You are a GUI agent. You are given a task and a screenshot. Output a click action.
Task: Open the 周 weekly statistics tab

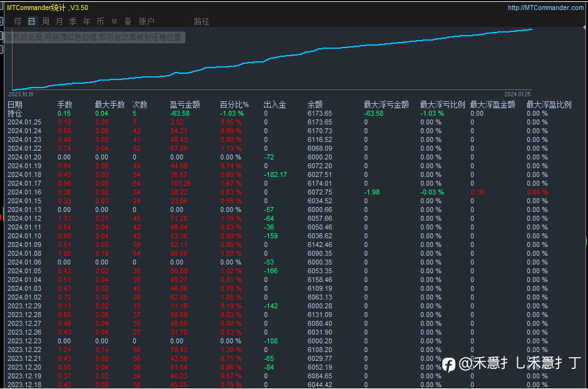[46, 21]
